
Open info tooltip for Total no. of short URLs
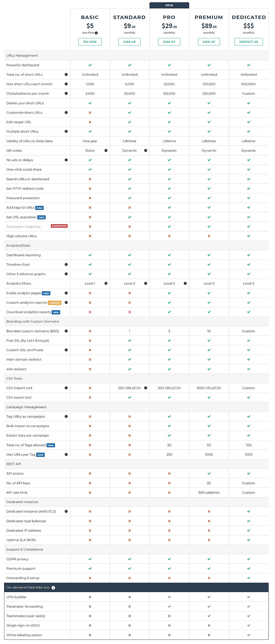pos(66,74)
